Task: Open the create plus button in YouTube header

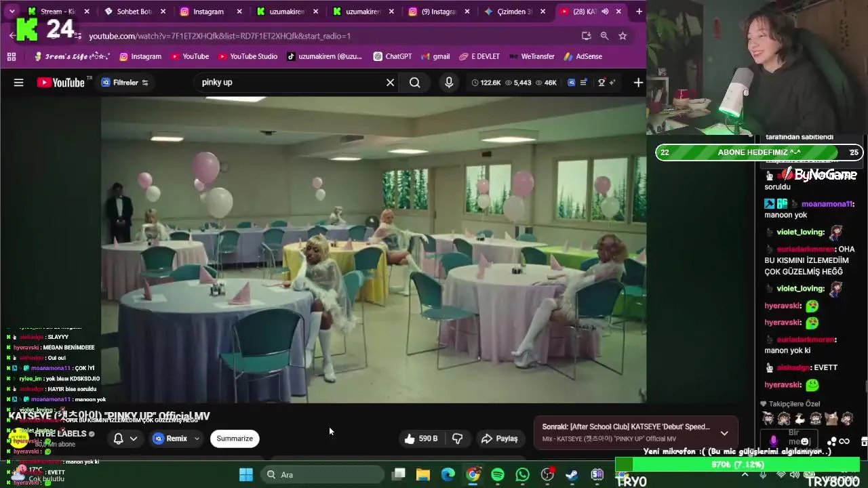Action: coord(638,83)
